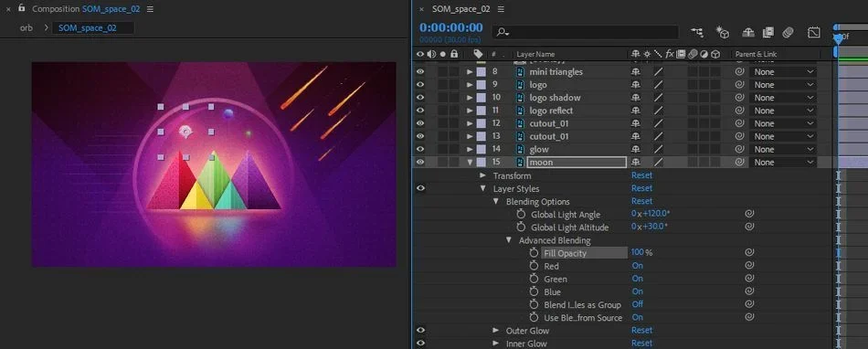The image size is (868, 349).
Task: Click the Label column tag icon
Action: pos(478,54)
